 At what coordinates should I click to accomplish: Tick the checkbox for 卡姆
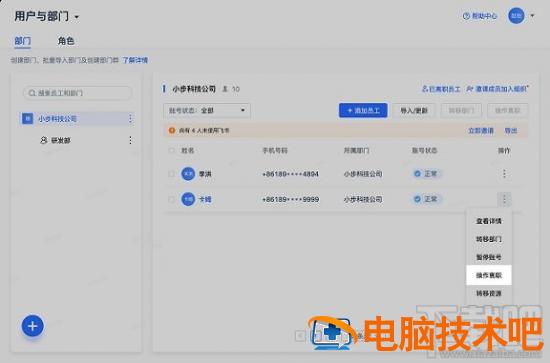pos(172,199)
